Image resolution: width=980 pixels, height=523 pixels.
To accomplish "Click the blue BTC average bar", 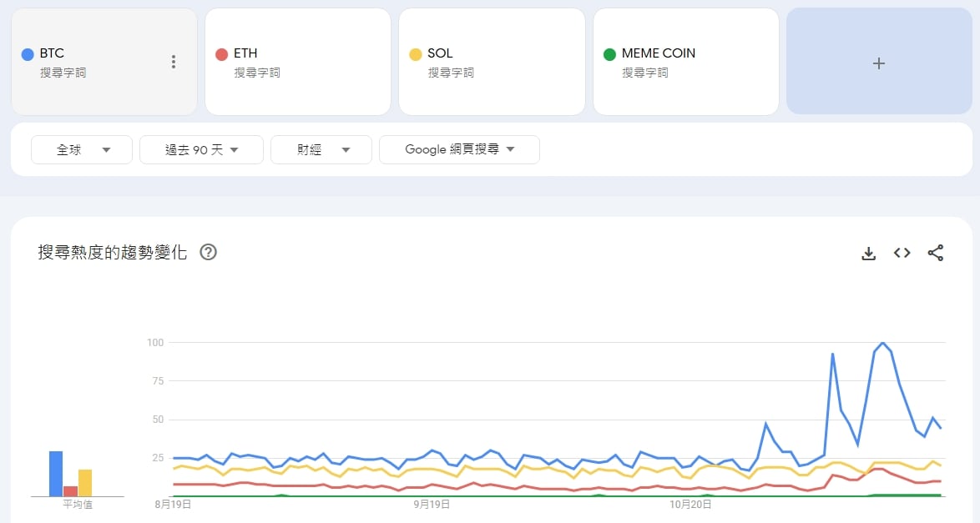I will [x=56, y=473].
